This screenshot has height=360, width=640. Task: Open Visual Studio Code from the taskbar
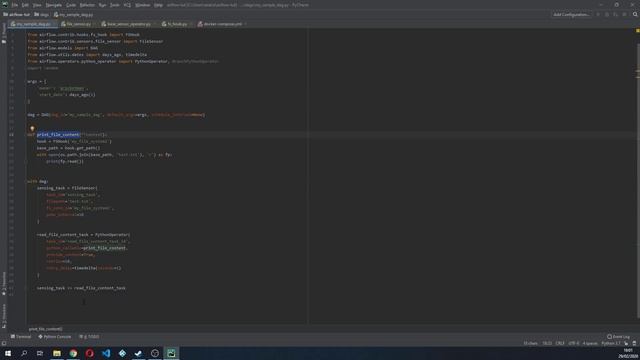pyautogui.click(x=106, y=353)
